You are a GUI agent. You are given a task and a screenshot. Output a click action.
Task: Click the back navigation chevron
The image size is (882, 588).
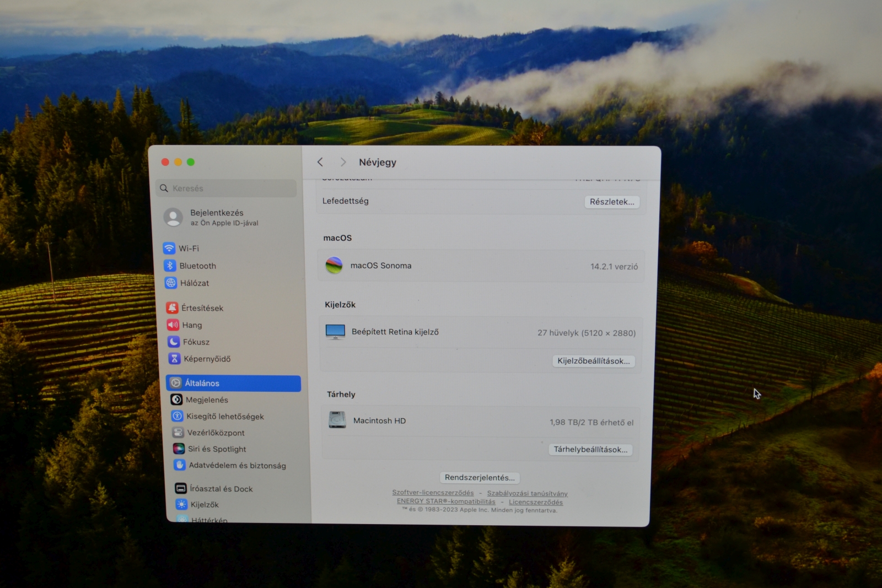tap(320, 161)
